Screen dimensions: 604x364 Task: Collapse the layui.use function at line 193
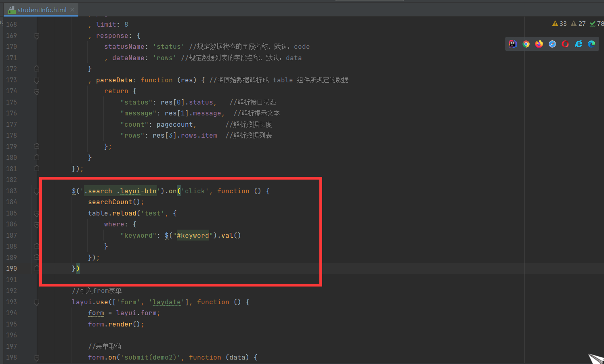tap(37, 302)
